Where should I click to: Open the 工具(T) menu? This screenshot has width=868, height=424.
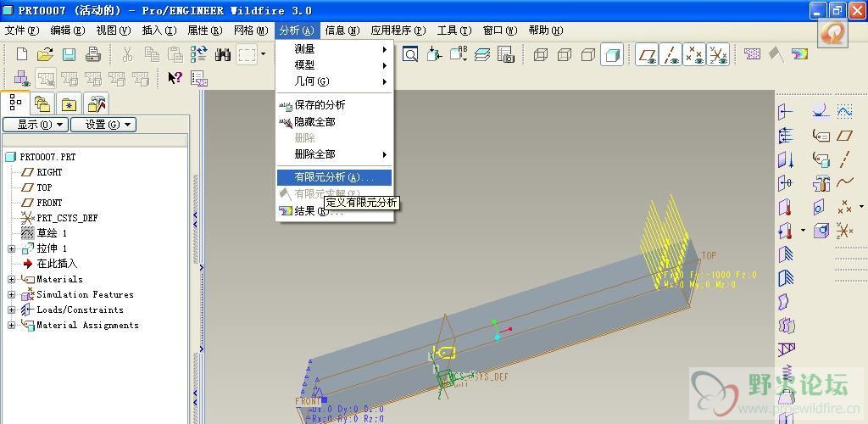(x=454, y=31)
